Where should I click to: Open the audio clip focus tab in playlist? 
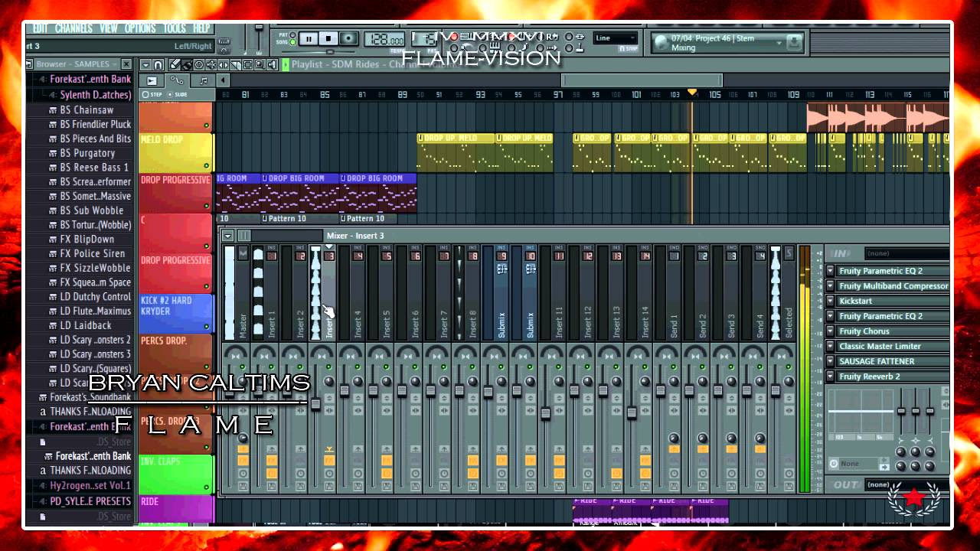coord(152,81)
